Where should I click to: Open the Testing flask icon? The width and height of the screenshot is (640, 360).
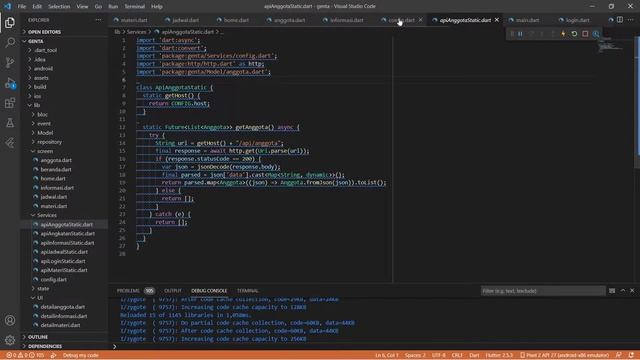tap(10, 123)
